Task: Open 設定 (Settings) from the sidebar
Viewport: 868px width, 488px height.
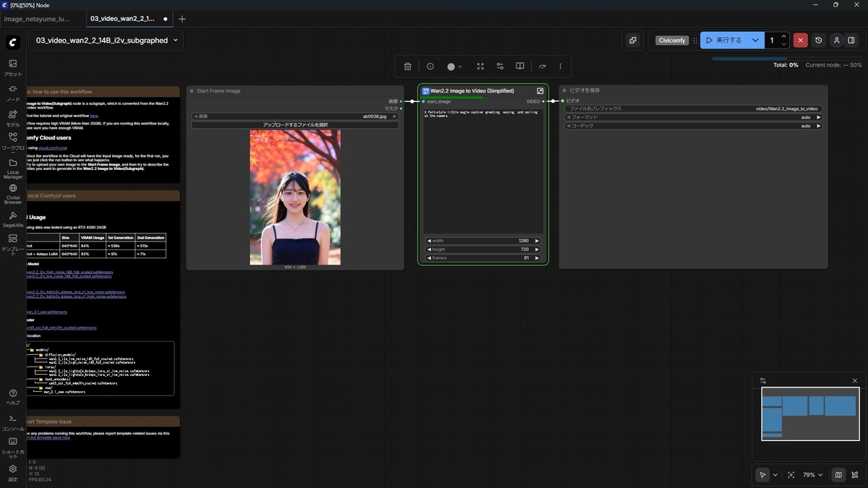Action: [13, 472]
